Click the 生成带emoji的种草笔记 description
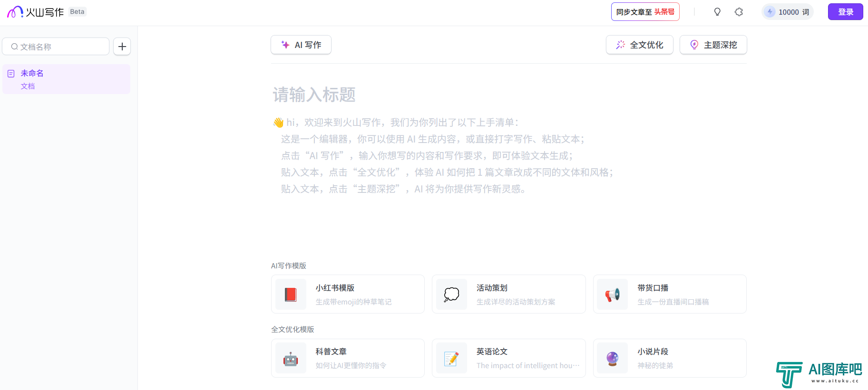 (353, 302)
